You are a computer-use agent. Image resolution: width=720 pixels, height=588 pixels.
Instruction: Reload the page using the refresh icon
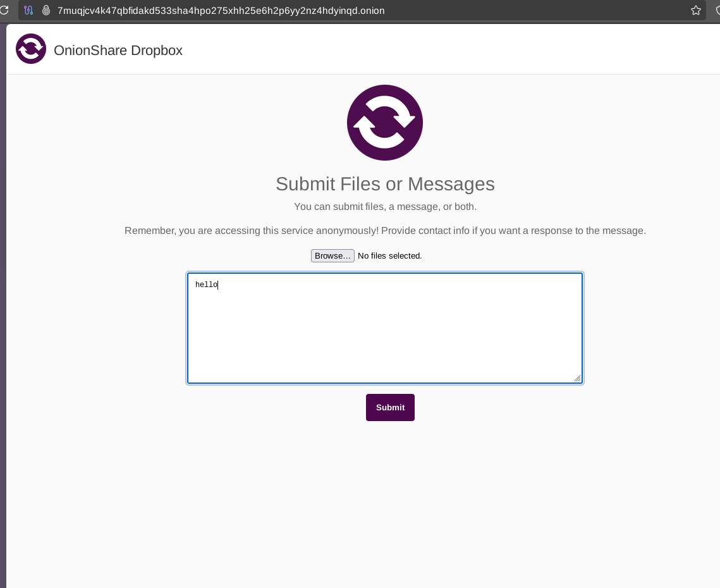[x=4, y=10]
